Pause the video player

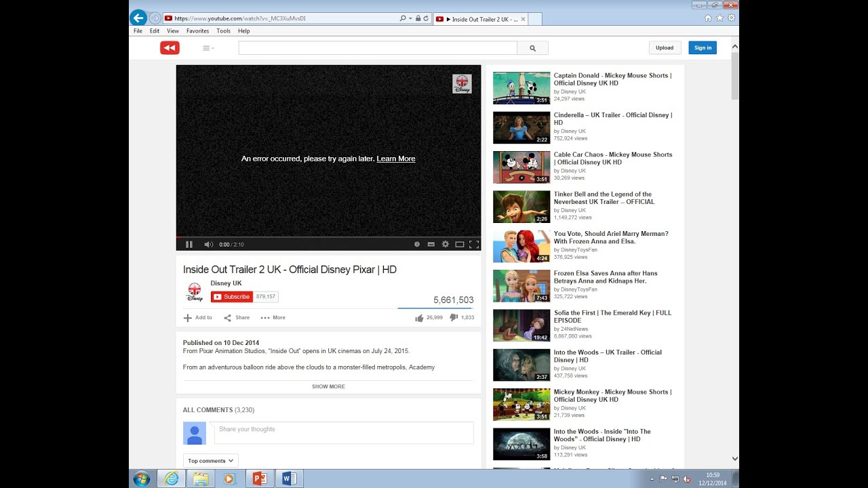point(189,245)
